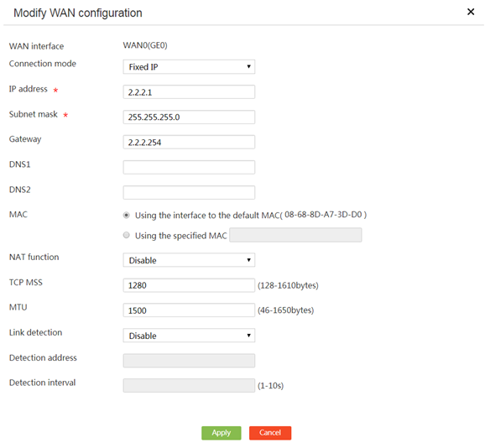Close the Modify WAN configuration dialog
Screen dimensions: 490x448
[x=471, y=12]
